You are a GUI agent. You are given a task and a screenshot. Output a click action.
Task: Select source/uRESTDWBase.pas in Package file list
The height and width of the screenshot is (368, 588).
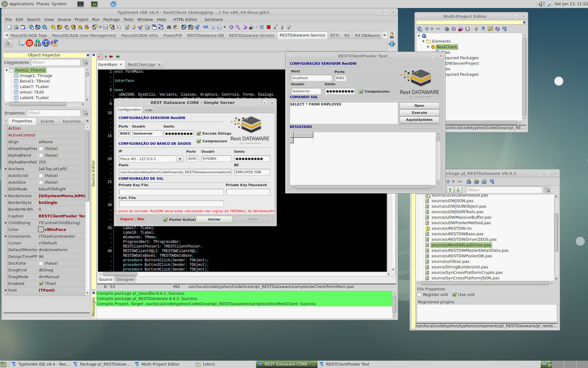(x=457, y=234)
